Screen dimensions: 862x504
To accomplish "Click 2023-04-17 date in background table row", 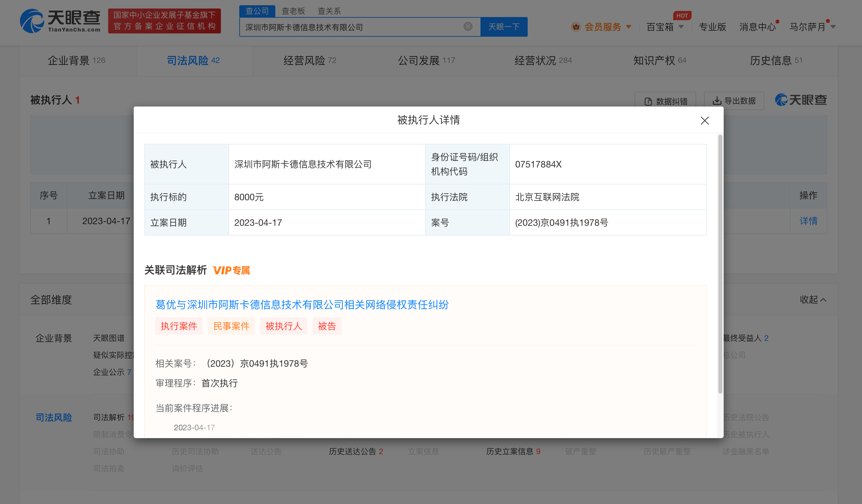I will click(106, 221).
